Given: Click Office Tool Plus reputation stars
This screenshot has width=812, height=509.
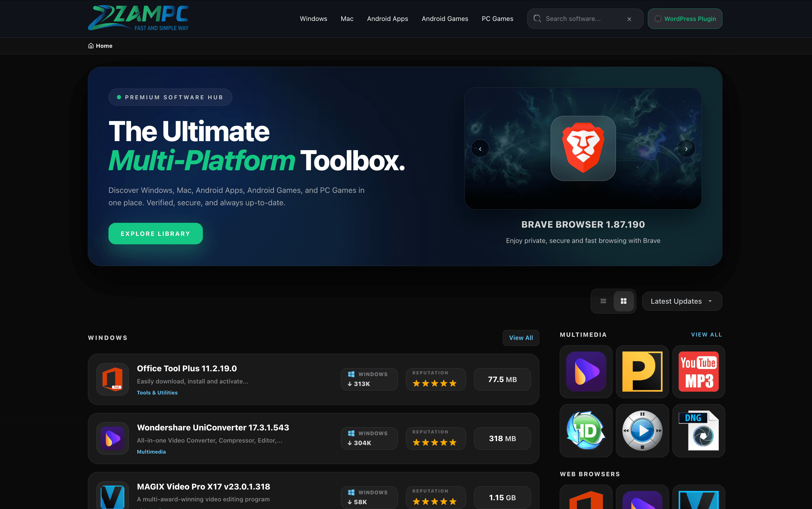Looking at the screenshot, I should 434,383.
